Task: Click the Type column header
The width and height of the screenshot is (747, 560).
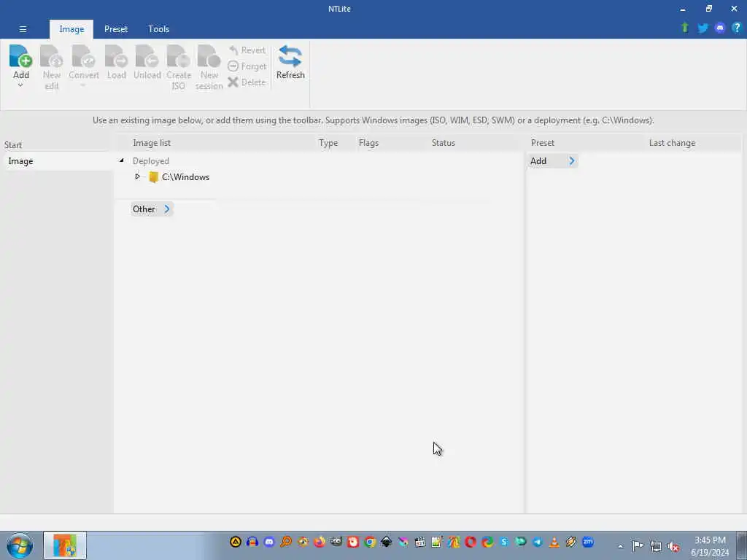Action: click(328, 143)
